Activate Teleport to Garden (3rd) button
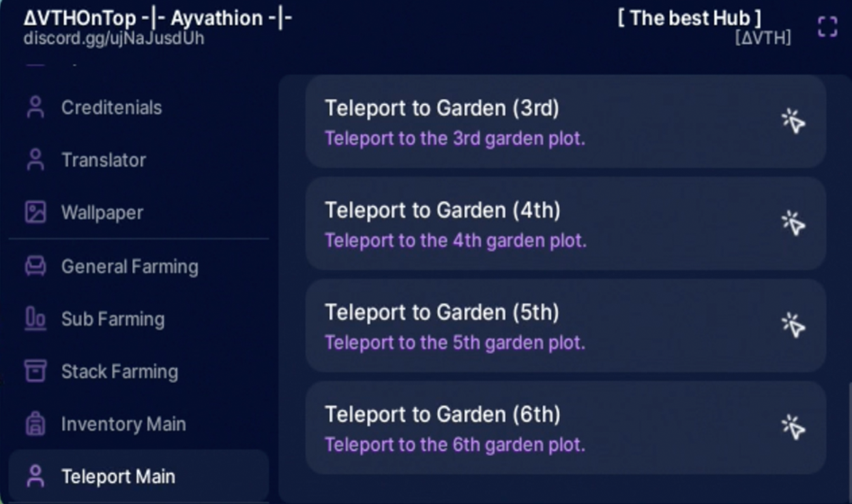The image size is (852, 504). tap(566, 122)
